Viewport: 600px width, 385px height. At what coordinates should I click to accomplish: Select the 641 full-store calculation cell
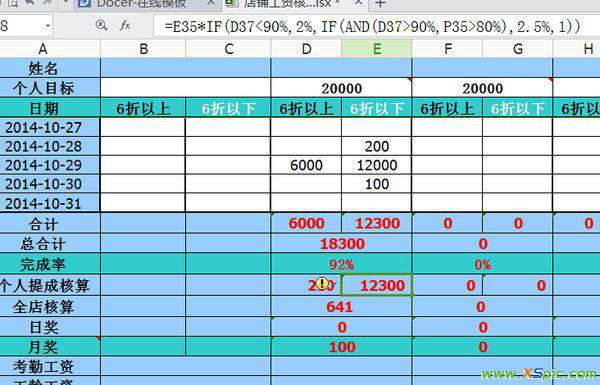click(341, 307)
